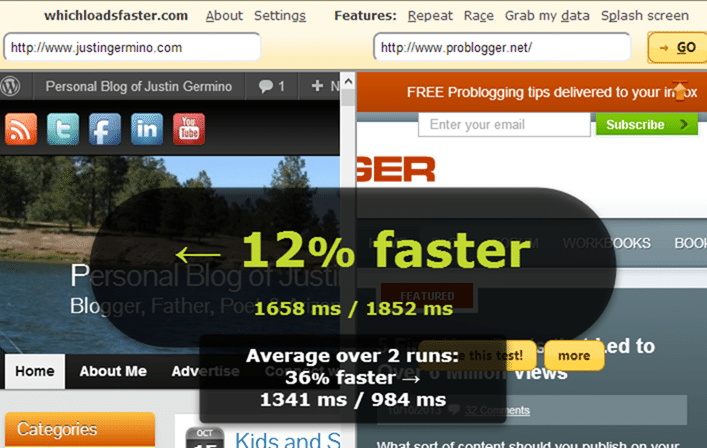Click the yellow more button

574,356
